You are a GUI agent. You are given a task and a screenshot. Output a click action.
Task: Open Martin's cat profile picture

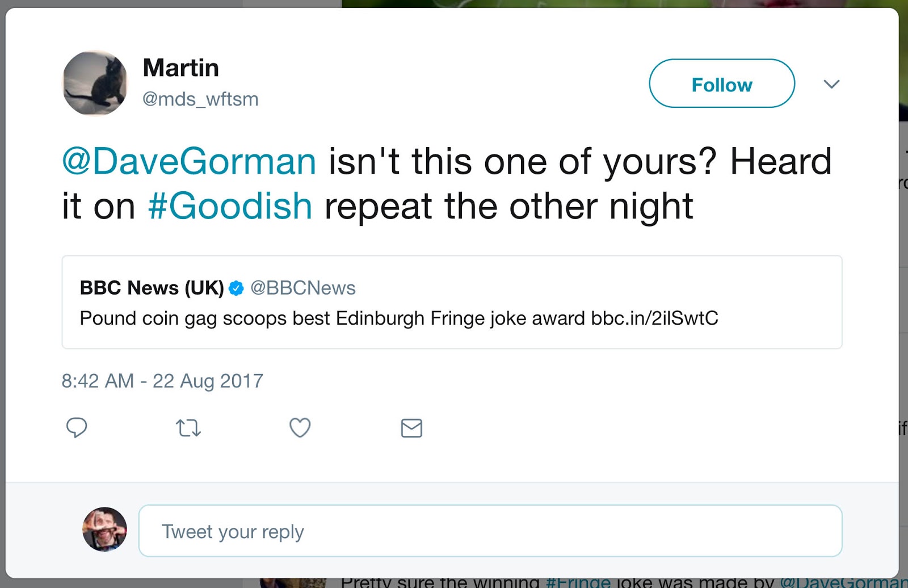95,83
